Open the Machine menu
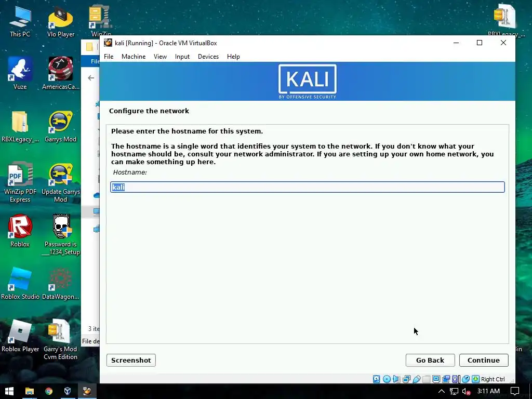Viewport: 532px width, 399px height. [134, 57]
